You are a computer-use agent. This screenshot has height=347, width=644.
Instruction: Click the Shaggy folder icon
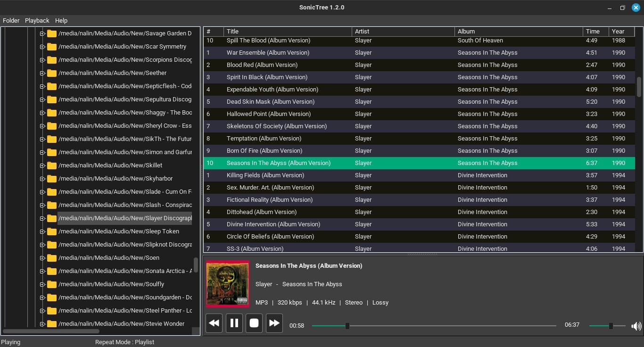[x=52, y=113]
